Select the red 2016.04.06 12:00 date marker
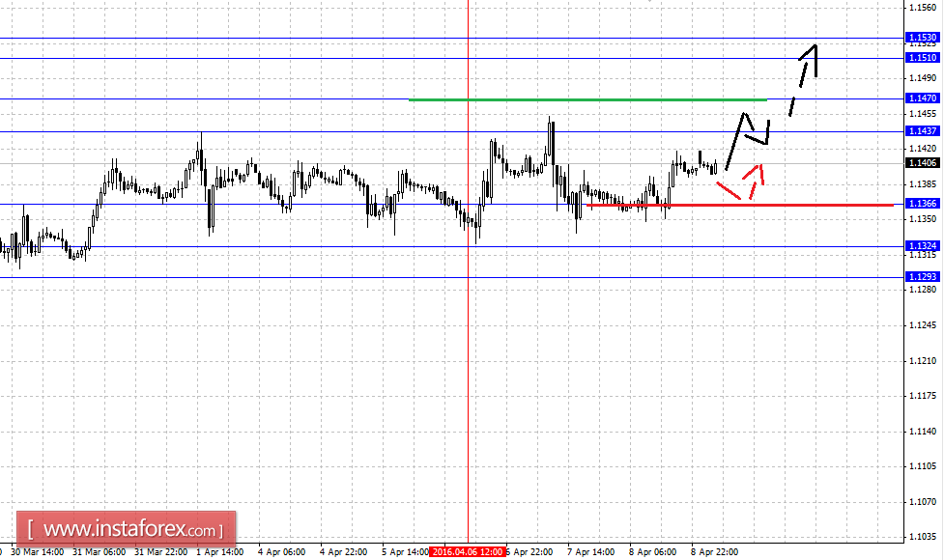This screenshot has height=560, width=944. [468, 551]
